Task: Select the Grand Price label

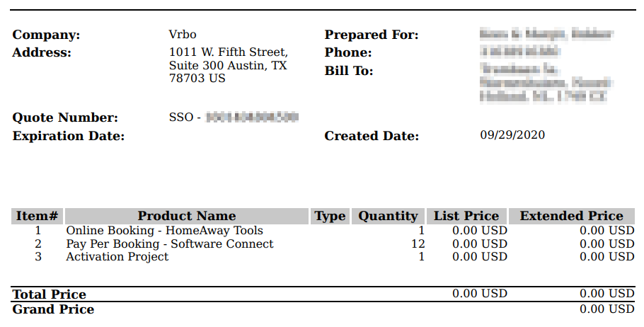Action: (53, 309)
